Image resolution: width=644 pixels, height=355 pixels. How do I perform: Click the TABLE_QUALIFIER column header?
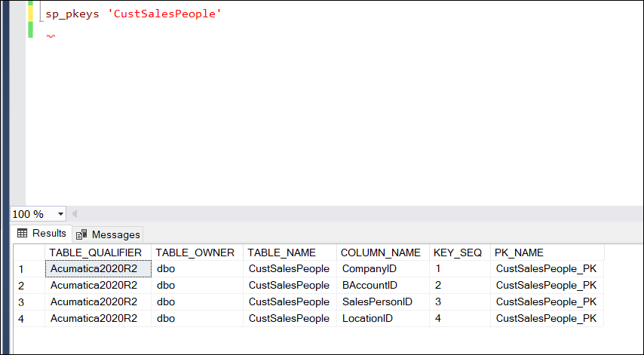(x=96, y=252)
